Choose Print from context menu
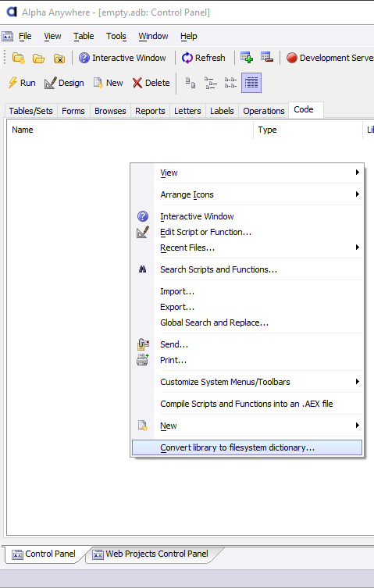Viewport: 374px width, 588px height. (248, 360)
